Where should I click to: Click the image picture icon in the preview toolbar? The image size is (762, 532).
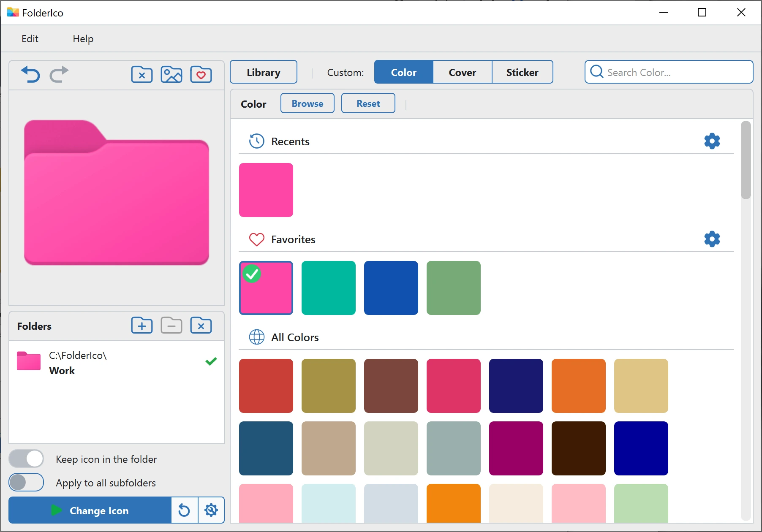[171, 75]
